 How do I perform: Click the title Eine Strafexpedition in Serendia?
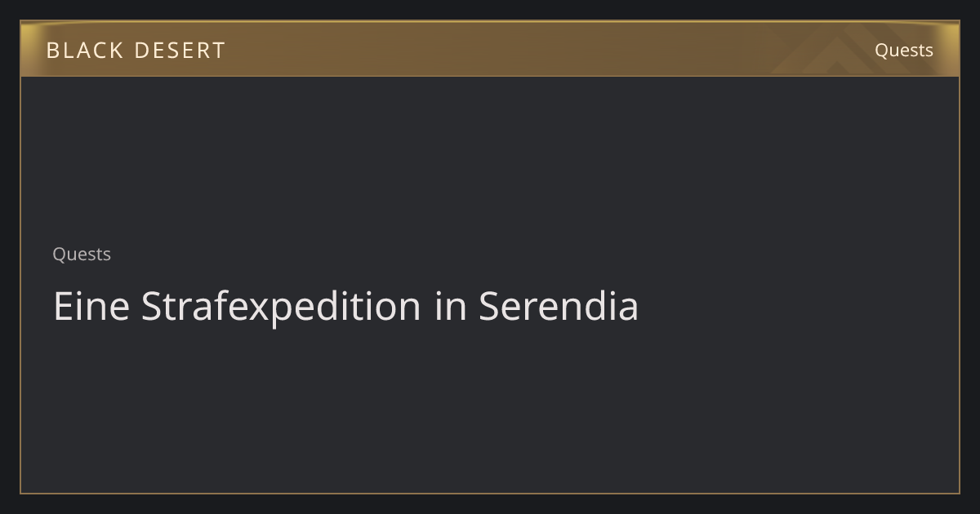pyautogui.click(x=345, y=306)
